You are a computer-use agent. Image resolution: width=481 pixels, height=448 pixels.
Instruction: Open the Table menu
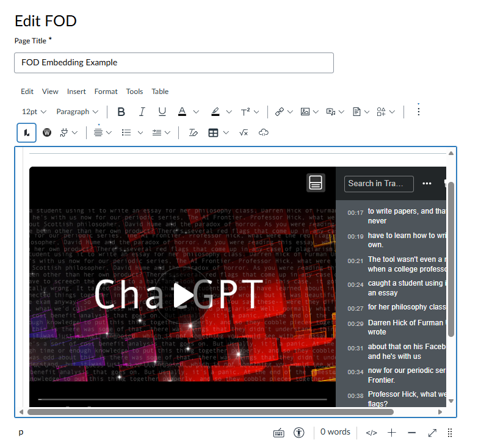pyautogui.click(x=160, y=92)
